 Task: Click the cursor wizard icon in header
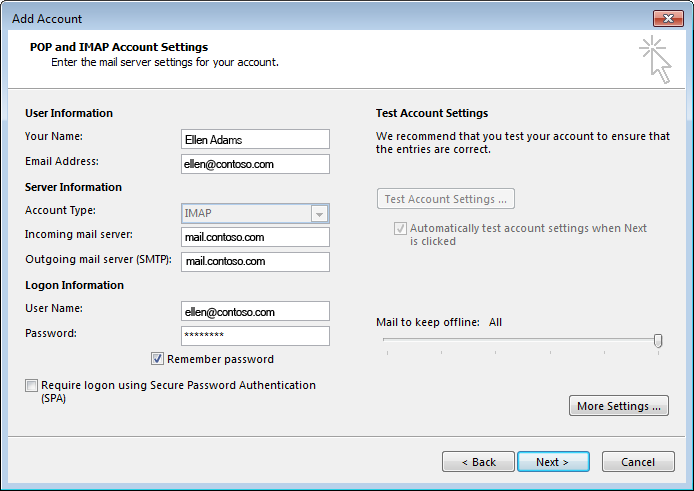tap(655, 60)
